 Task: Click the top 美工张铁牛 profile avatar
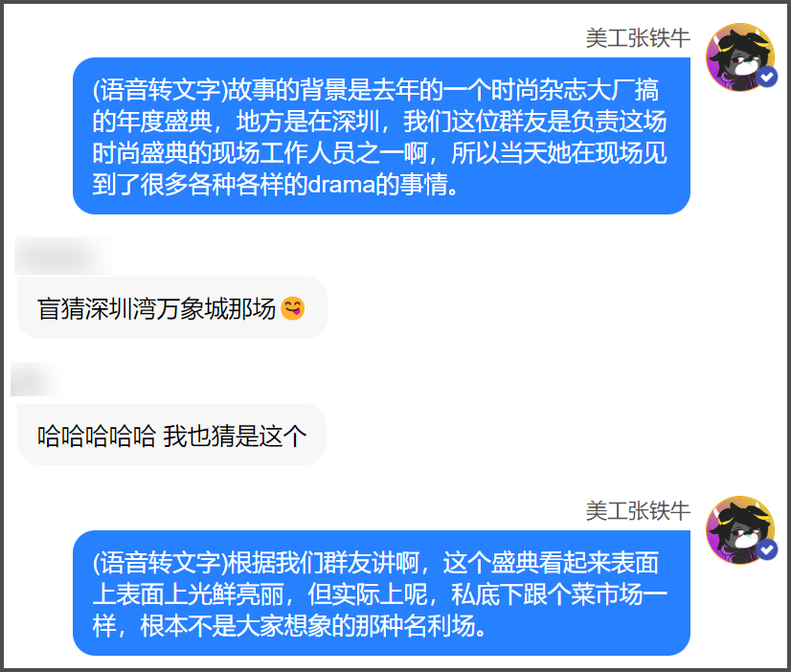(740, 57)
